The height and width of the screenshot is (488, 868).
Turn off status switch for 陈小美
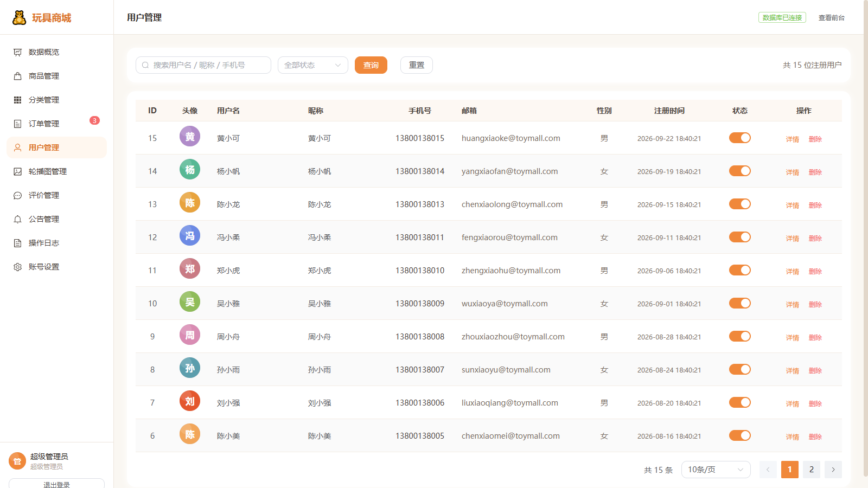(740, 435)
